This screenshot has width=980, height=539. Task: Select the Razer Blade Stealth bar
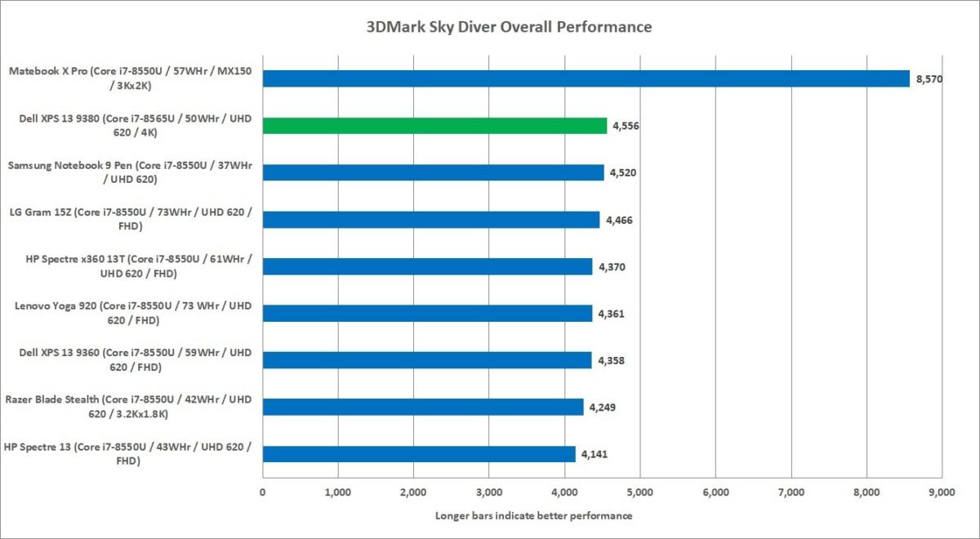[423, 407]
